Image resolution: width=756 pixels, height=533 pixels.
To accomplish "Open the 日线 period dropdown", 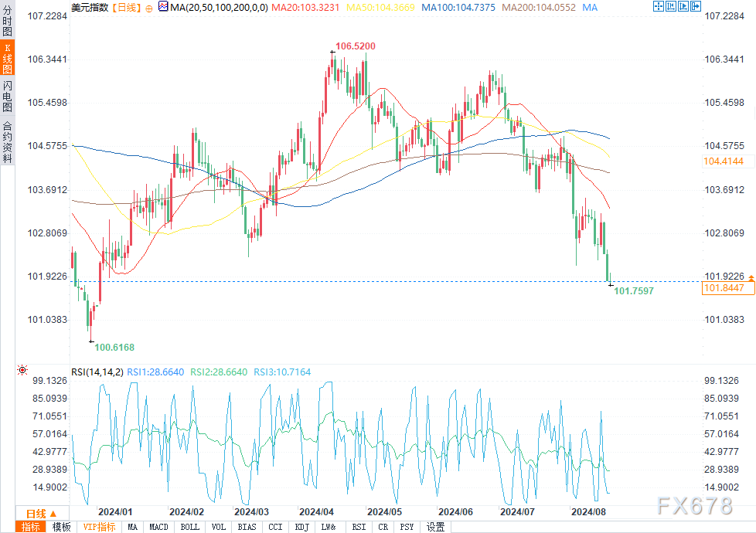I will tap(42, 514).
